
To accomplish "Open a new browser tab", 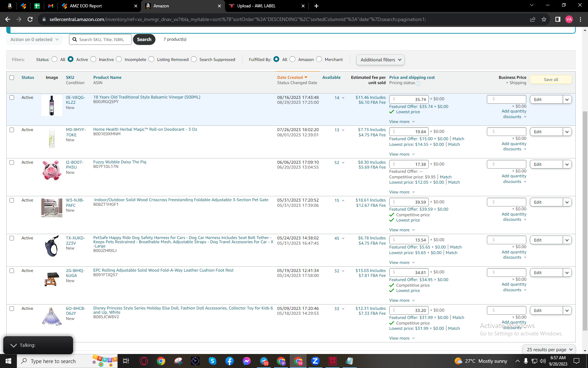I will (x=316, y=6).
